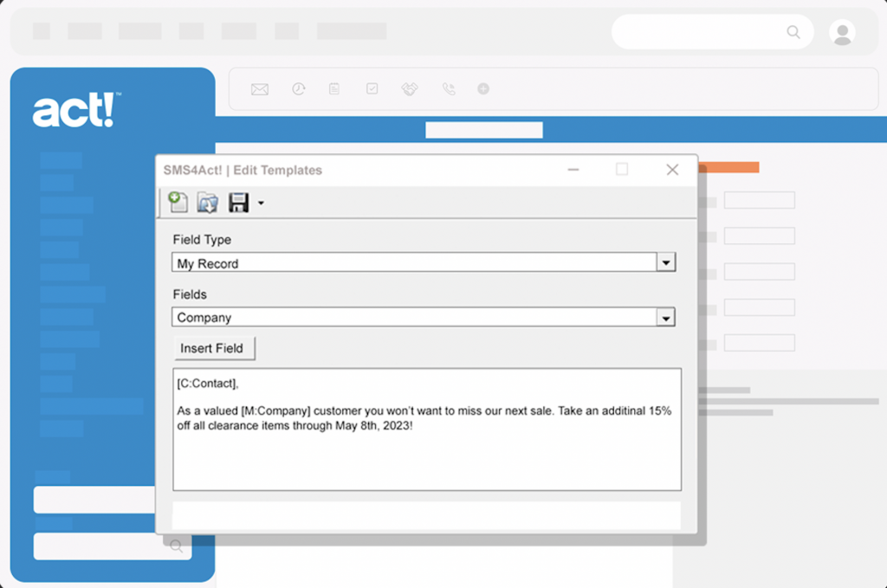
Task: Select the note document icon
Action: [334, 89]
